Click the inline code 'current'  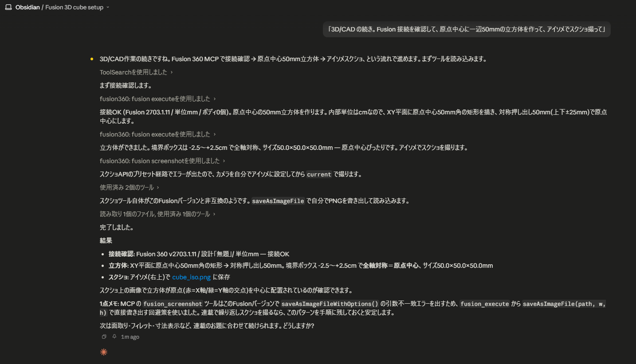coord(319,174)
